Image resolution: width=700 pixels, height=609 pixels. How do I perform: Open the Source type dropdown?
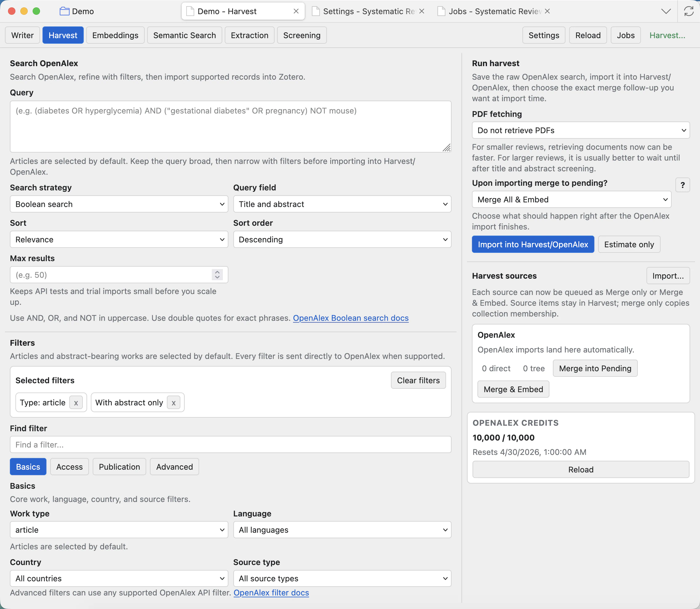(x=342, y=579)
